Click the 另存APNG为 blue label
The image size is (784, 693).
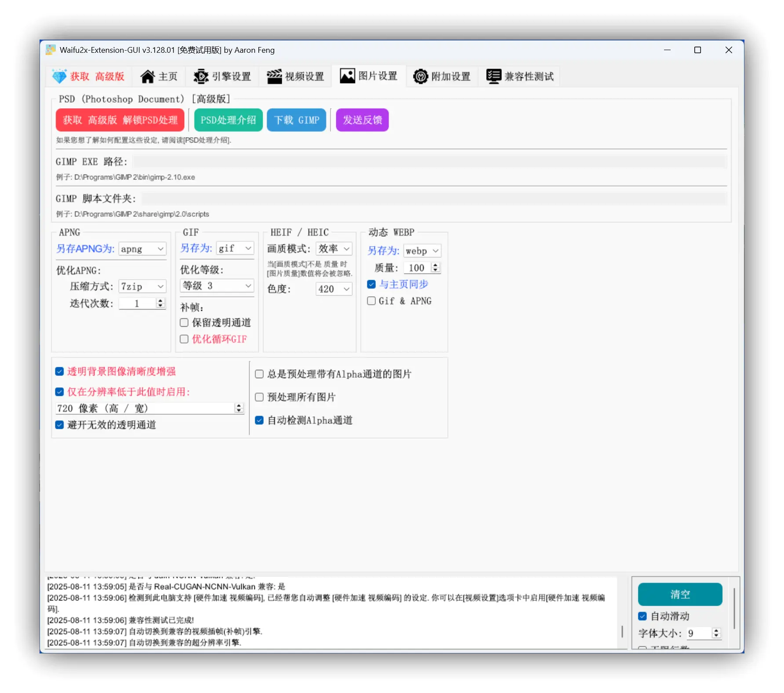[x=85, y=249]
